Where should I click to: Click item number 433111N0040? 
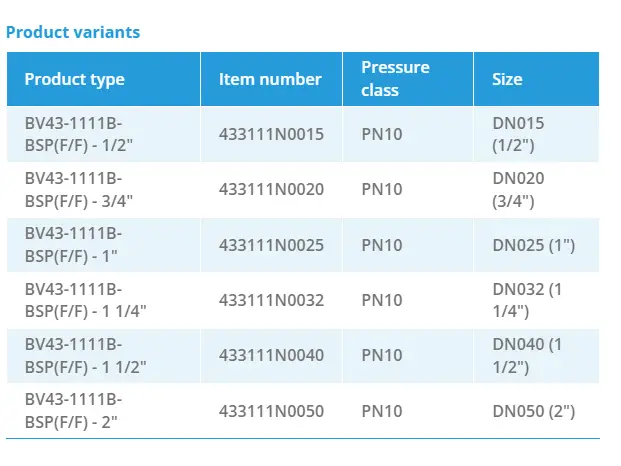tap(271, 355)
